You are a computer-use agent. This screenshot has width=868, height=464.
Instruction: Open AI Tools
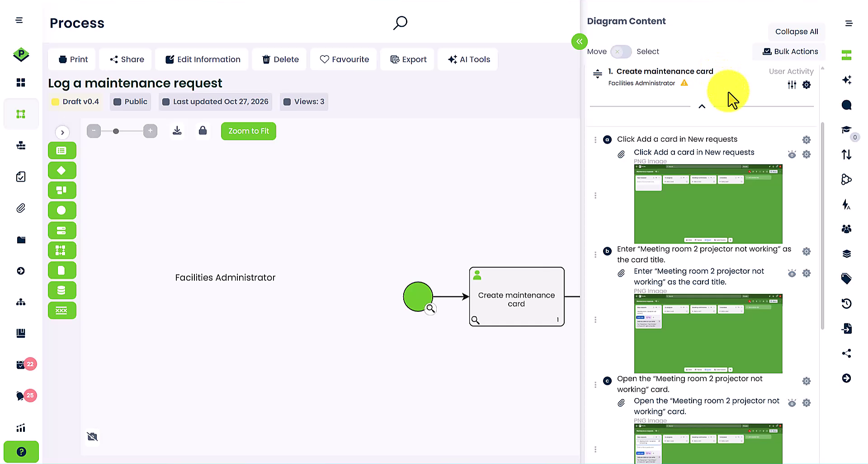pyautogui.click(x=468, y=59)
